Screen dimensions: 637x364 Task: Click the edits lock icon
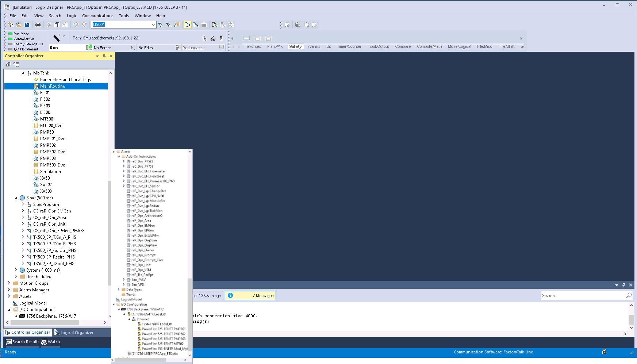(177, 47)
